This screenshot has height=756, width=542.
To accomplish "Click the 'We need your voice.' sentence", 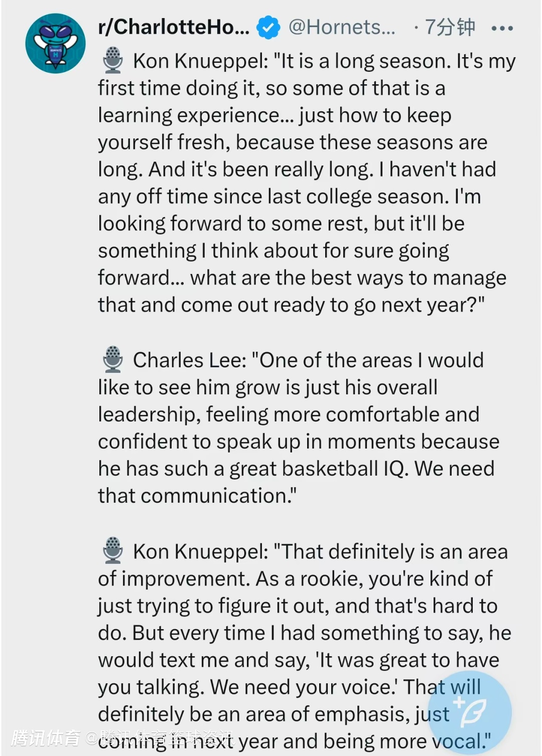I will 304,687.
